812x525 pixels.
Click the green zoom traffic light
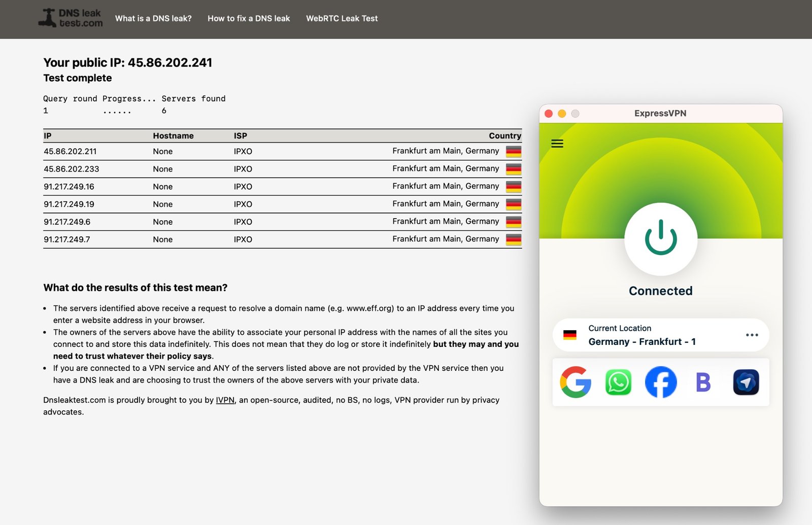(576, 114)
